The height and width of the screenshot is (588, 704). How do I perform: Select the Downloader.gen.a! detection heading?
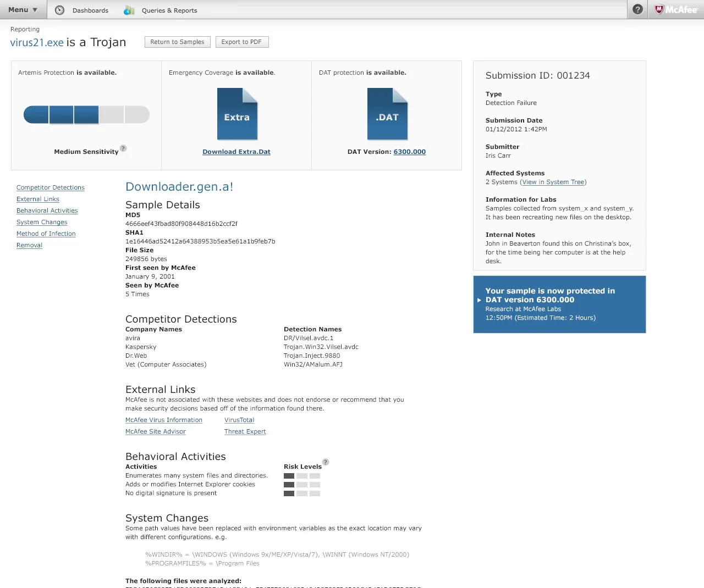point(179,187)
